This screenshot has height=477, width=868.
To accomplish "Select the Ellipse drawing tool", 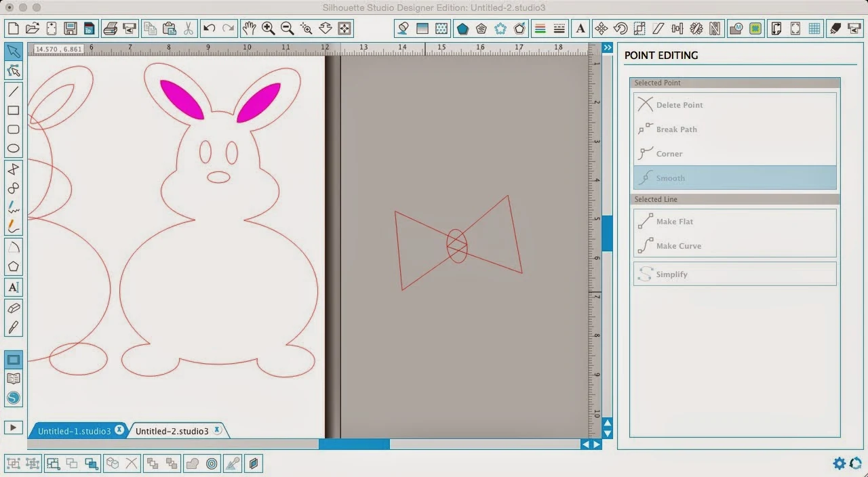I will (14, 148).
